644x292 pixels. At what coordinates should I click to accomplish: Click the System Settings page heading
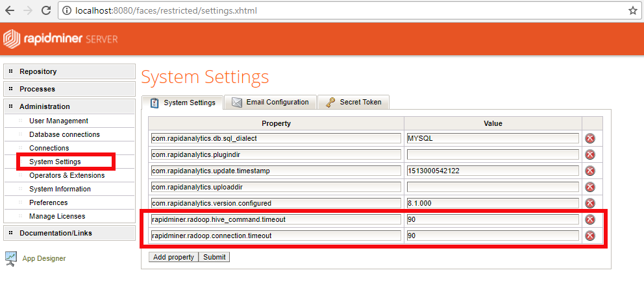(x=205, y=77)
